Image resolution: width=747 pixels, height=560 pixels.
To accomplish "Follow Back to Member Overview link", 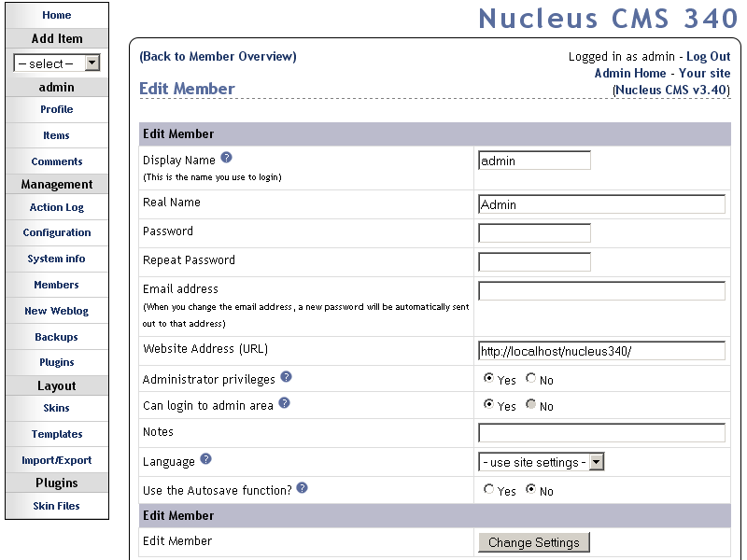I will click(218, 56).
